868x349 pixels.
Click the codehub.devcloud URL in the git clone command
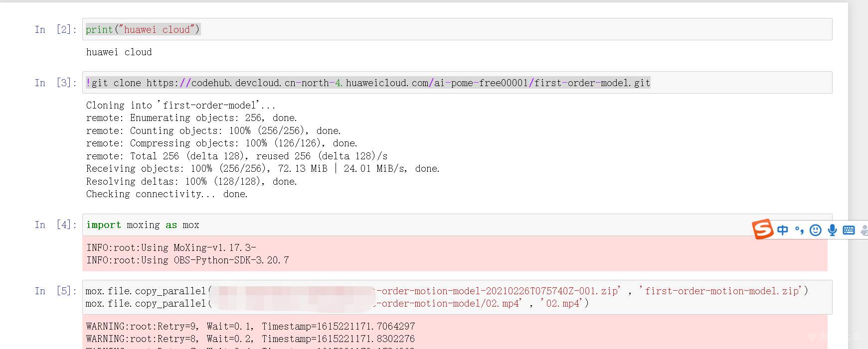point(398,83)
